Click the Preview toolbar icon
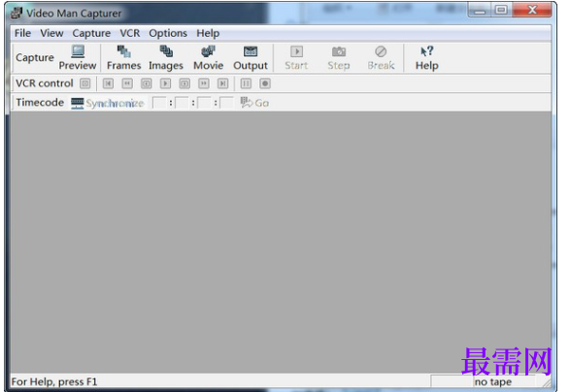 tap(78, 58)
